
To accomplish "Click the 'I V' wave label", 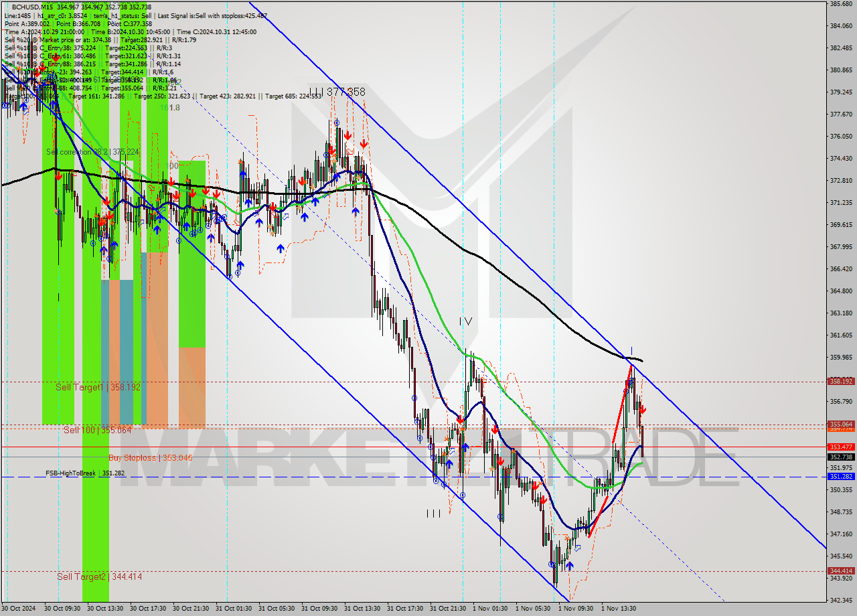I will [466, 321].
